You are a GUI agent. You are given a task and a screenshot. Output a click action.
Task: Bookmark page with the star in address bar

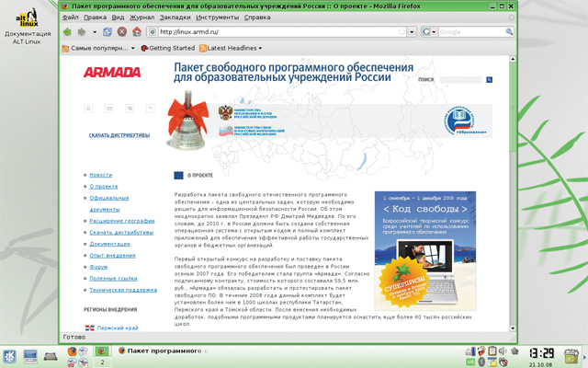click(x=402, y=32)
